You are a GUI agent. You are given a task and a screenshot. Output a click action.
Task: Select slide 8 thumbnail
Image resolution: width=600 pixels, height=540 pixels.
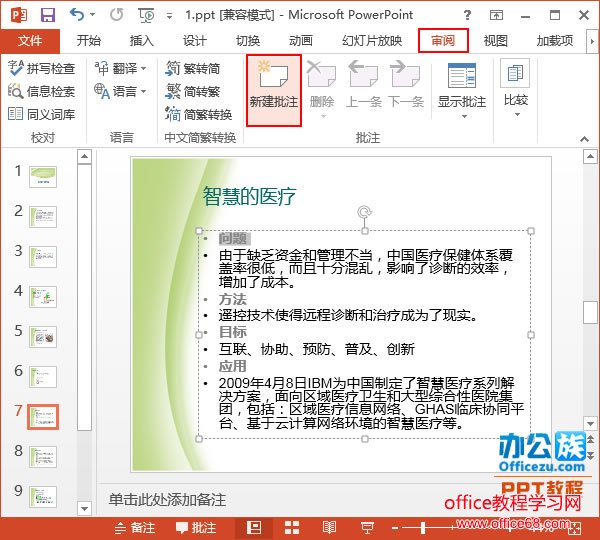click(x=43, y=457)
